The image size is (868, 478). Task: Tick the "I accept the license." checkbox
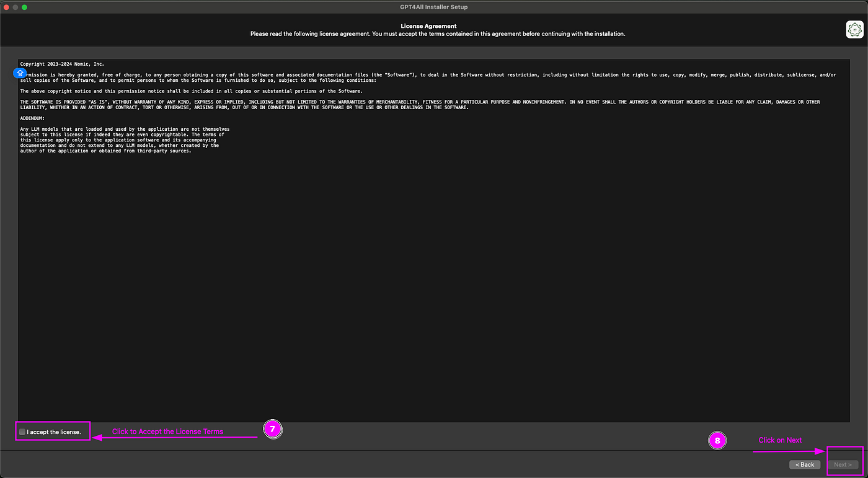pyautogui.click(x=22, y=432)
